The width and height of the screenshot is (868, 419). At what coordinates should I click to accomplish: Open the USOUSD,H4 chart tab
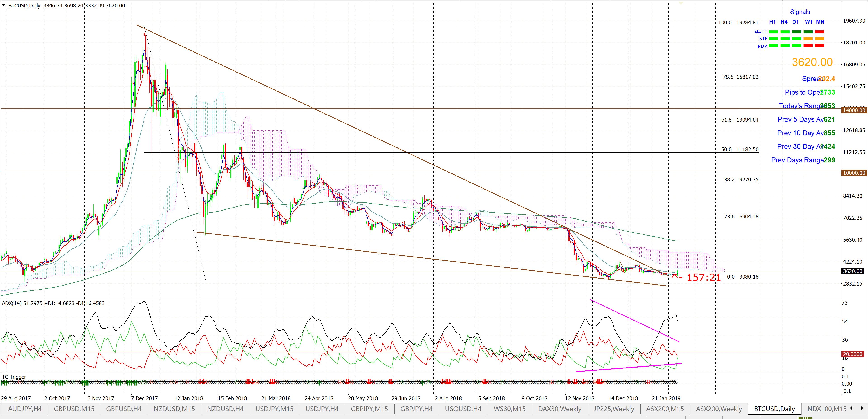(x=463, y=409)
